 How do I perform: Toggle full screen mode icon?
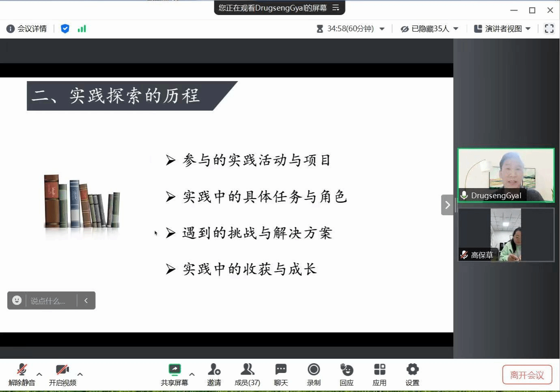click(549, 29)
